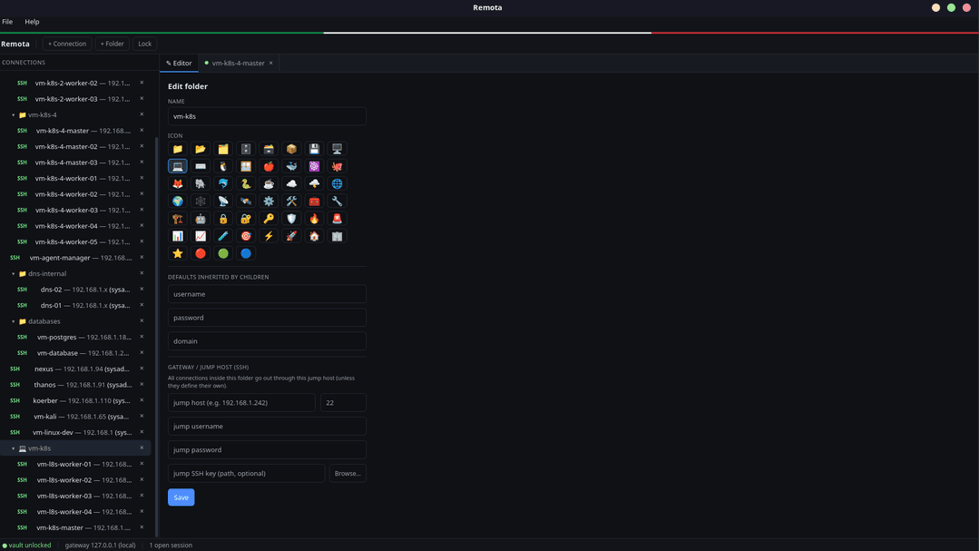
Task: Collapse the dns-internal folder
Action: click(13, 274)
